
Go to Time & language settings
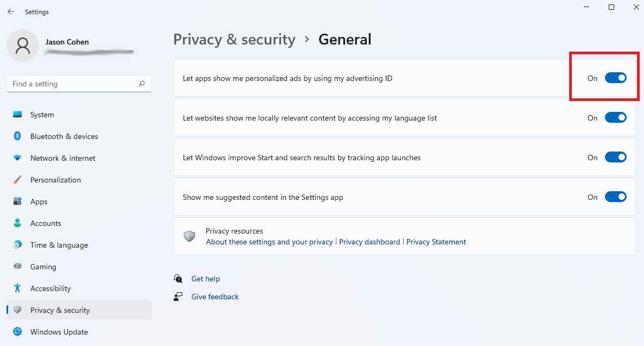point(59,245)
